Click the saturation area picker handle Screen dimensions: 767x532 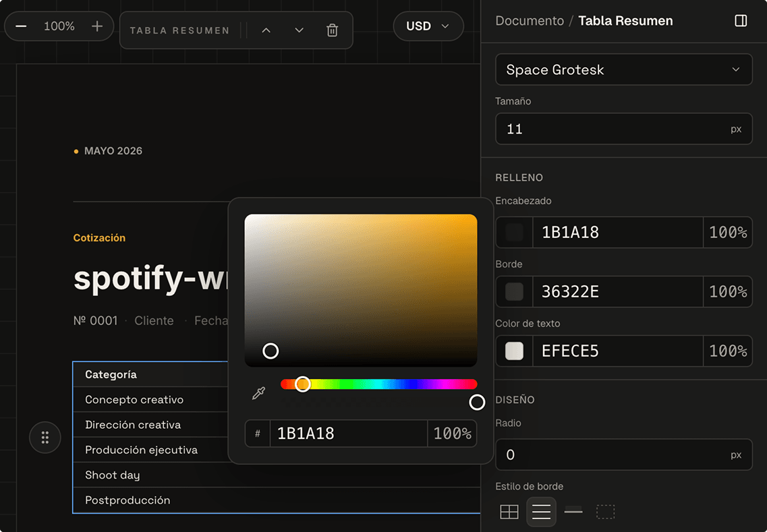pos(271,351)
